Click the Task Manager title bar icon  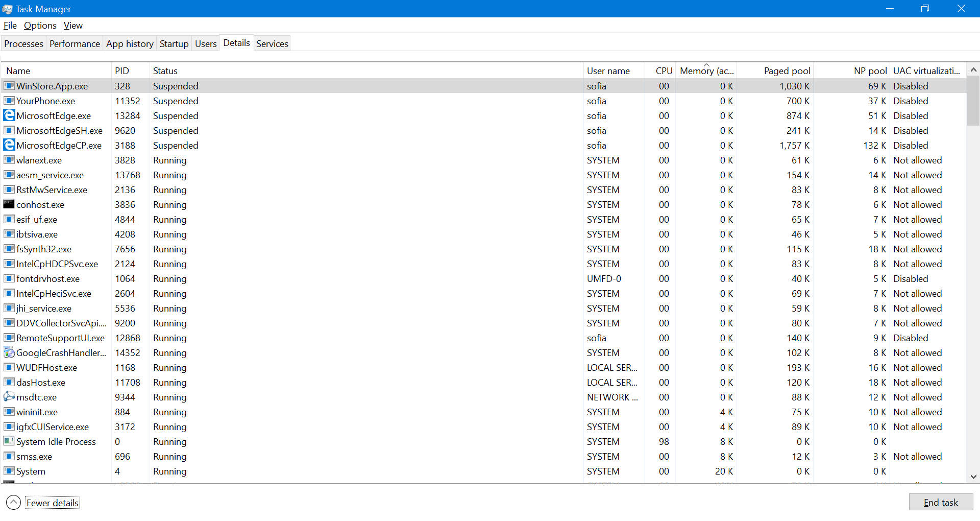pyautogui.click(x=7, y=9)
